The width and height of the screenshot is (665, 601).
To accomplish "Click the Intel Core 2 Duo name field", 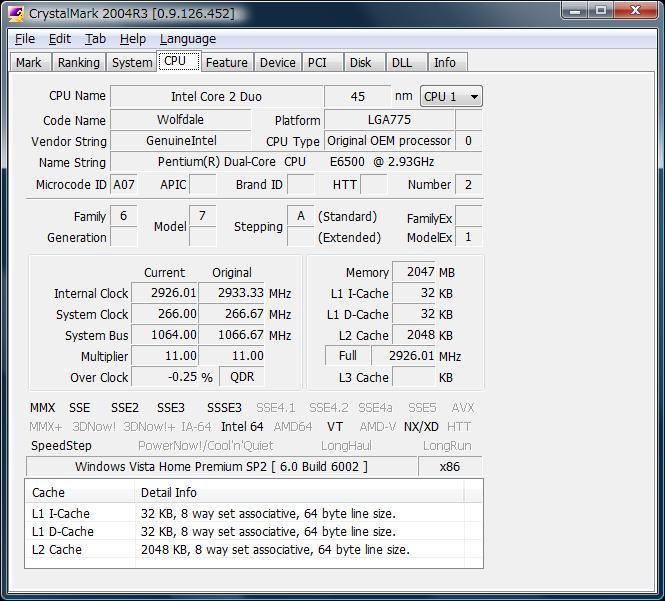I will click(216, 96).
